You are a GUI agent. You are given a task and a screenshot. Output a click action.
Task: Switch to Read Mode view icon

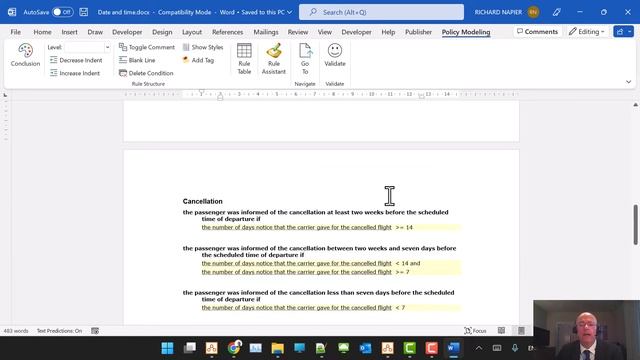click(501, 331)
